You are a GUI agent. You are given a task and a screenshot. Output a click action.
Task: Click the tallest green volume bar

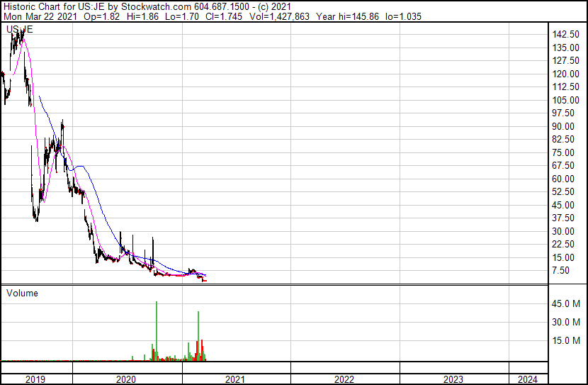[x=156, y=330]
